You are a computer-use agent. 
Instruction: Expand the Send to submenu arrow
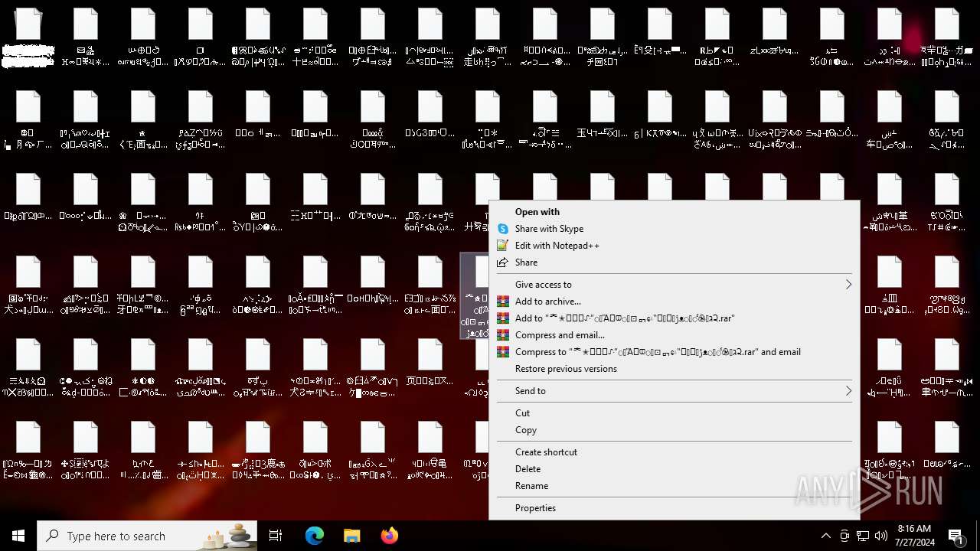pos(848,391)
